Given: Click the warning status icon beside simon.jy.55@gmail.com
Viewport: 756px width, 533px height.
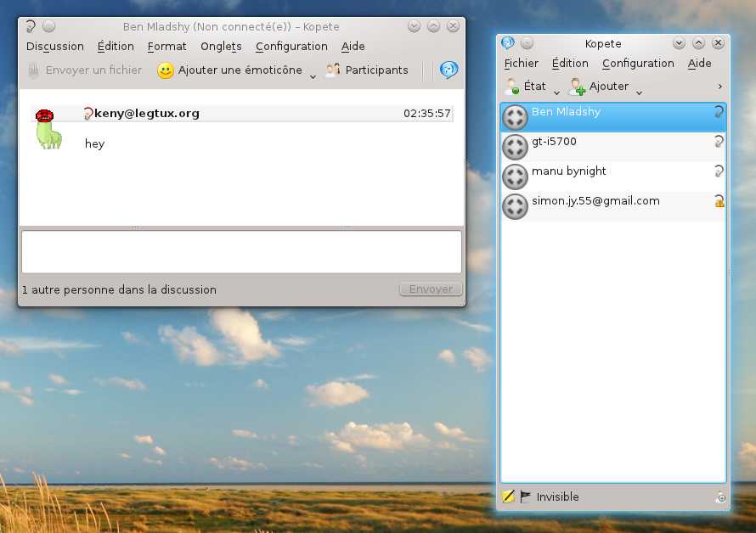Looking at the screenshot, I should [719, 201].
